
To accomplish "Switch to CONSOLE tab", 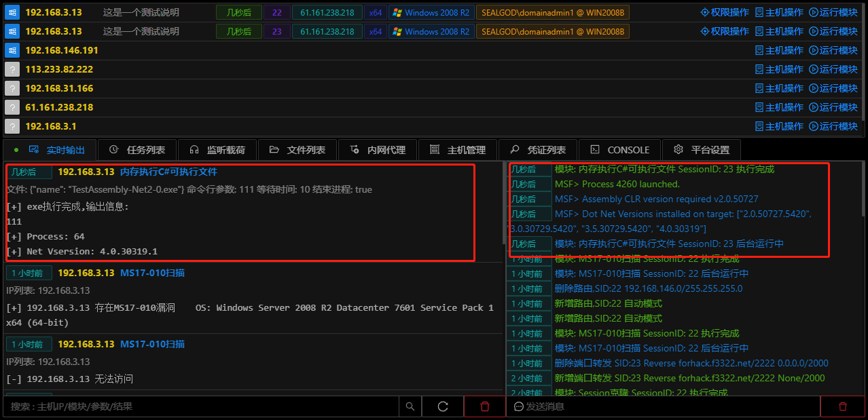I will point(619,150).
